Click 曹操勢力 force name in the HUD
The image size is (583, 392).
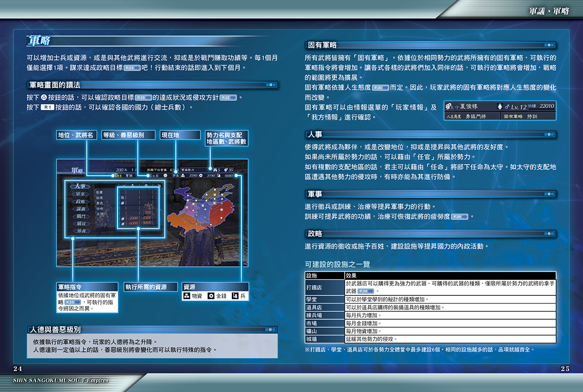(188, 170)
